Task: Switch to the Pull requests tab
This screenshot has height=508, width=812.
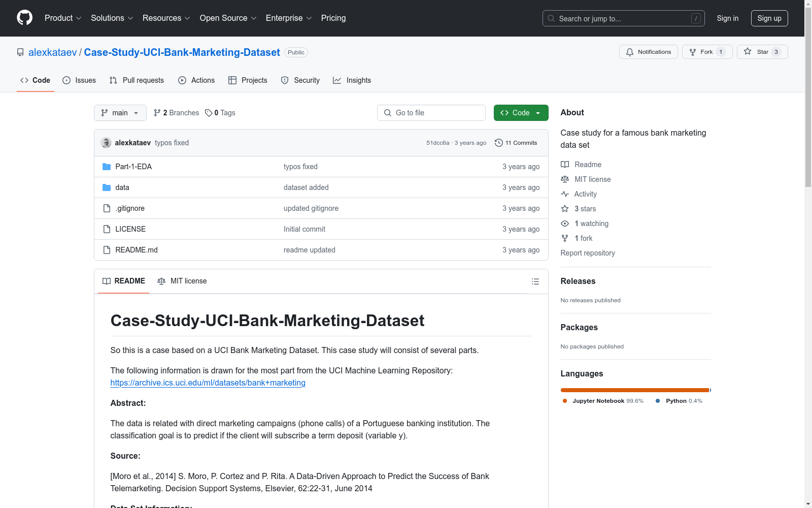Action: click(137, 80)
